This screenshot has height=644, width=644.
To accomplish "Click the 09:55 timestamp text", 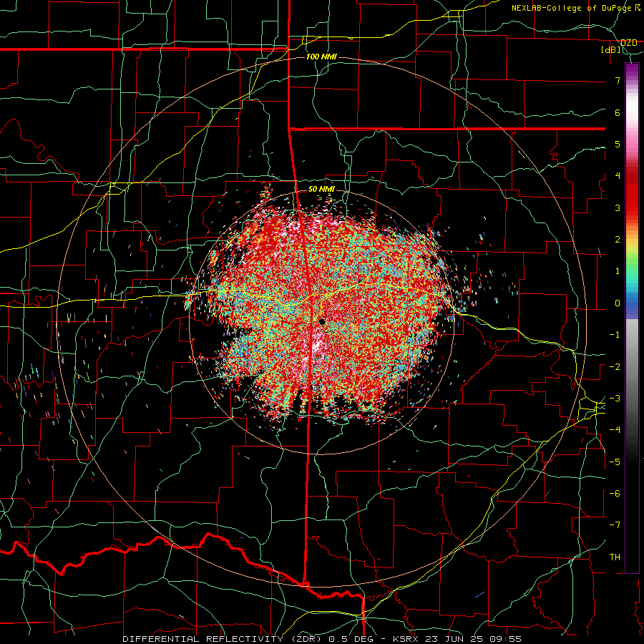I will [x=504, y=639].
